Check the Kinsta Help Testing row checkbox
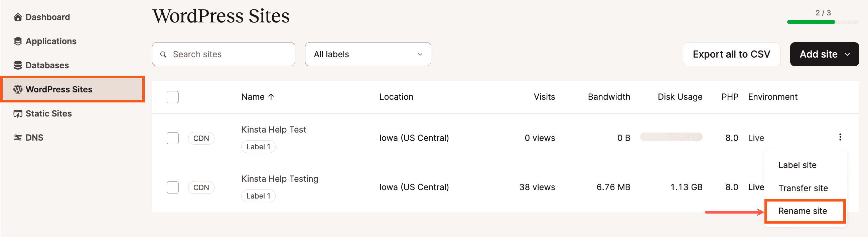 (172, 187)
